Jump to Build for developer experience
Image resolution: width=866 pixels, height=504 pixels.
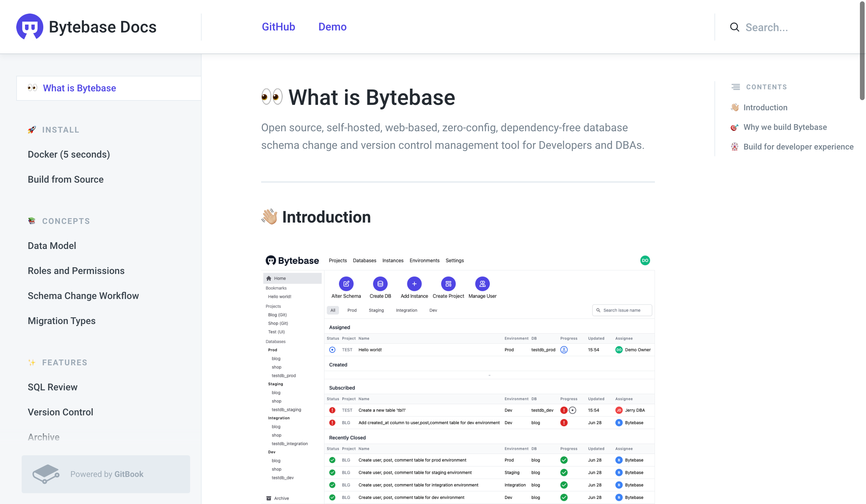click(798, 147)
